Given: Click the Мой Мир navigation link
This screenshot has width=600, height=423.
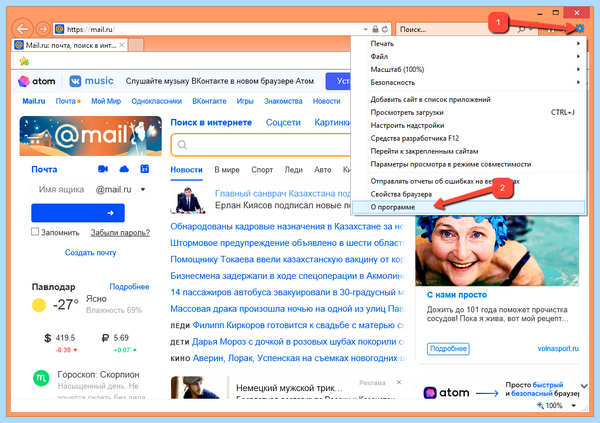Looking at the screenshot, I should pyautogui.click(x=106, y=101).
